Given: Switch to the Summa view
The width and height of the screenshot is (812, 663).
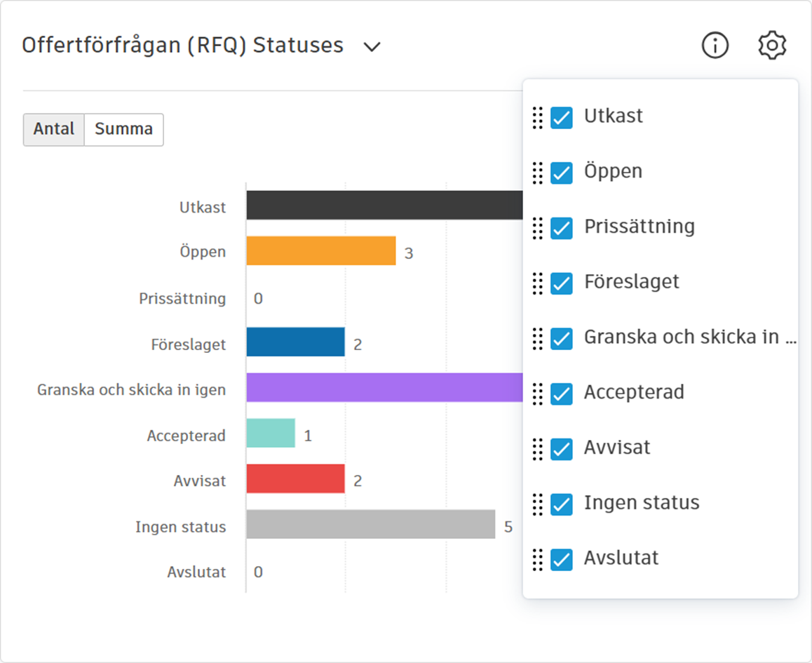Looking at the screenshot, I should (x=123, y=130).
